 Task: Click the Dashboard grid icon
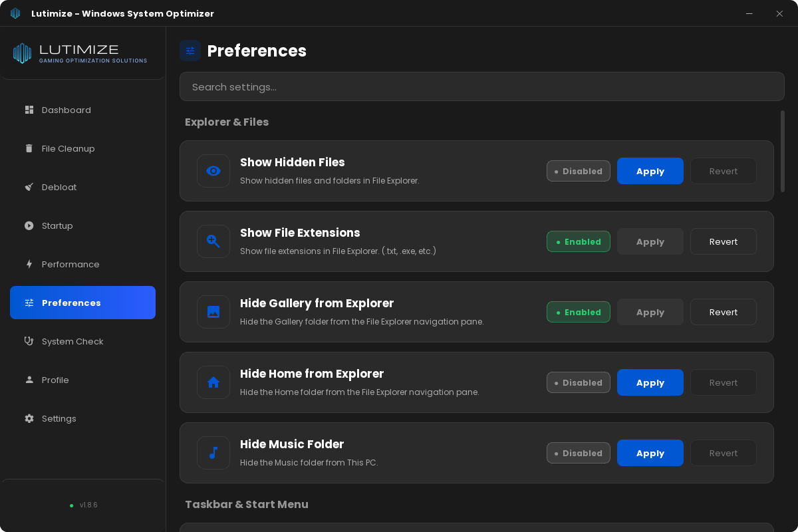(x=29, y=110)
